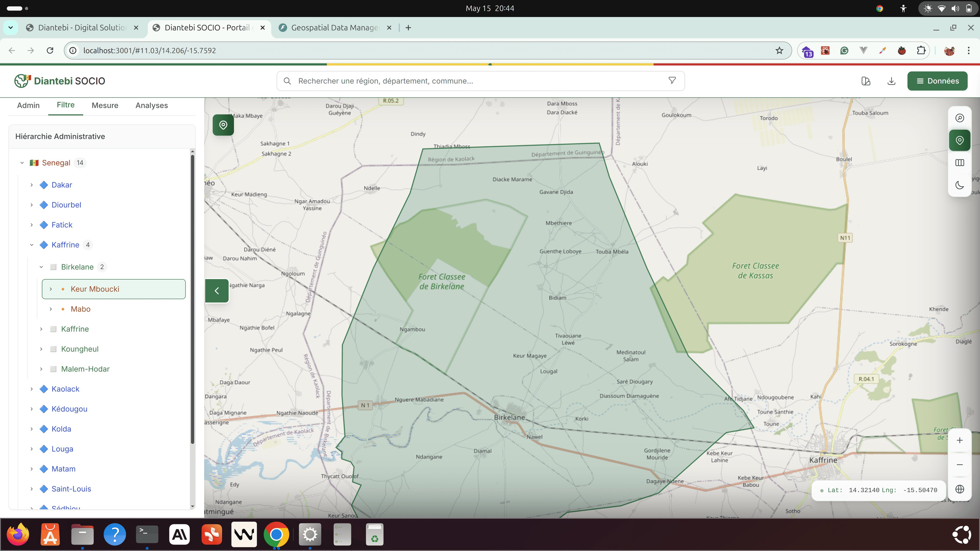Expand the Dakar region node
The image size is (980, 551).
32,185
